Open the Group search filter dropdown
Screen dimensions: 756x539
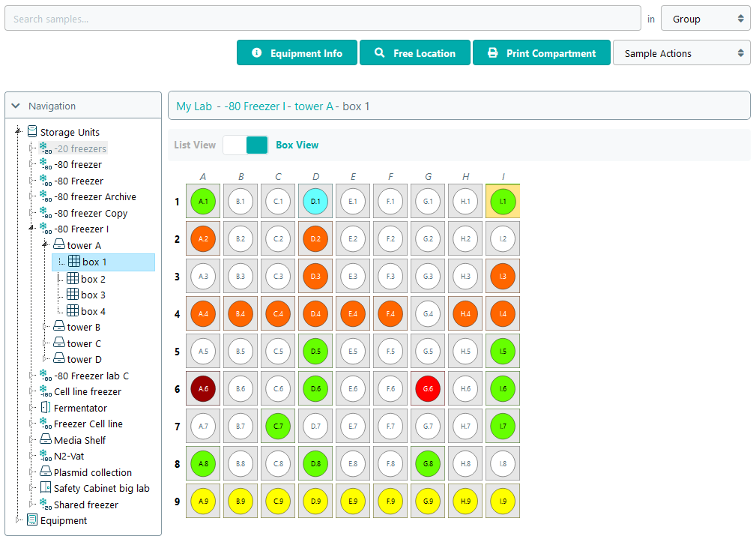(x=705, y=19)
